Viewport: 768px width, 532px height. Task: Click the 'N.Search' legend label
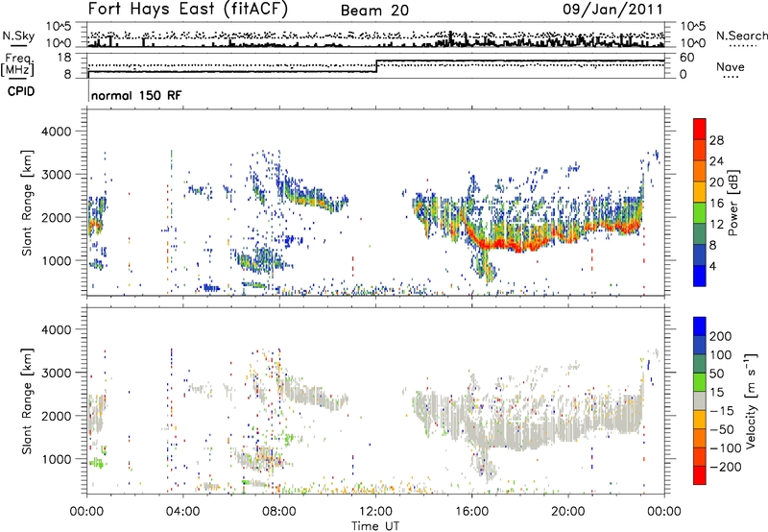(x=741, y=36)
